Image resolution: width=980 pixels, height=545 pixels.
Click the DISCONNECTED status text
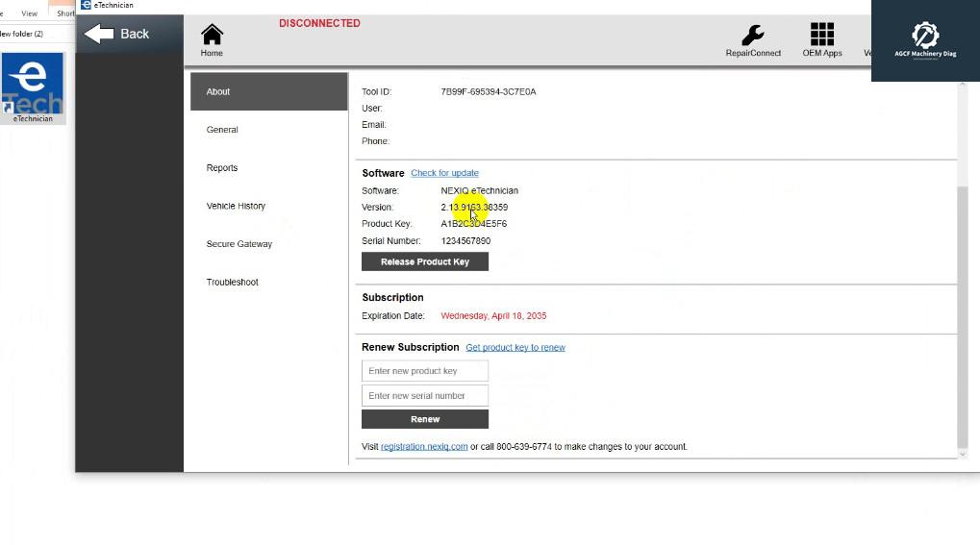pos(319,23)
